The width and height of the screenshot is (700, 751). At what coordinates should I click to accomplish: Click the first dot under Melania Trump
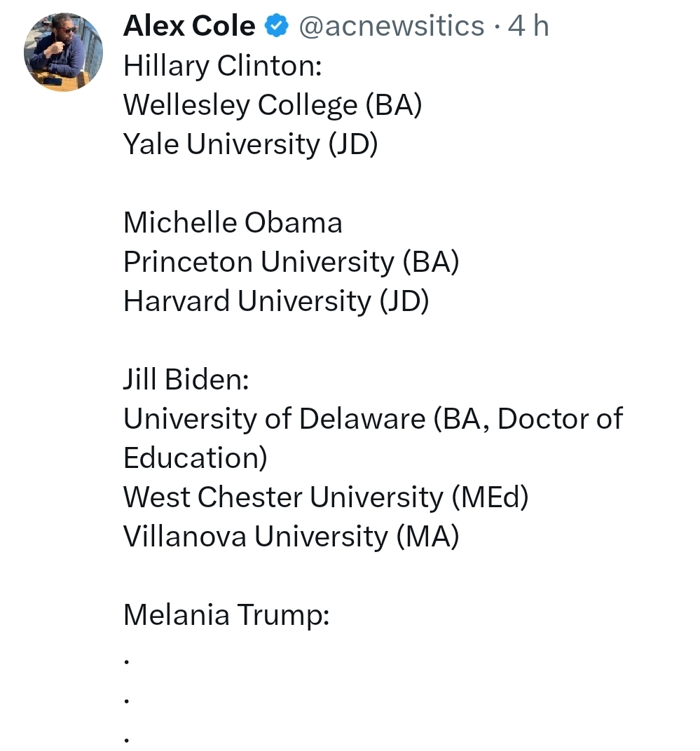point(127,661)
